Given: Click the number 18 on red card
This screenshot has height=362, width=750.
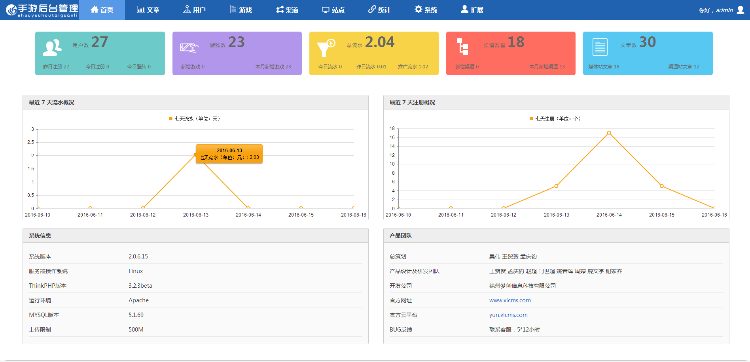Looking at the screenshot, I should (516, 42).
